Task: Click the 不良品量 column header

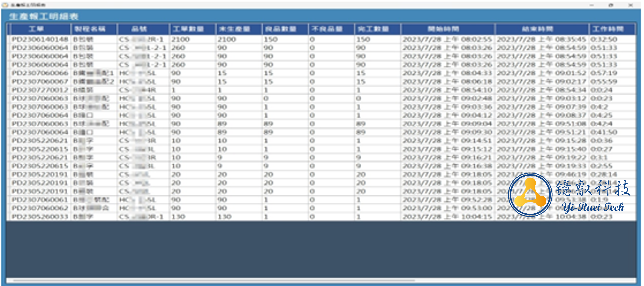Action: point(331,29)
